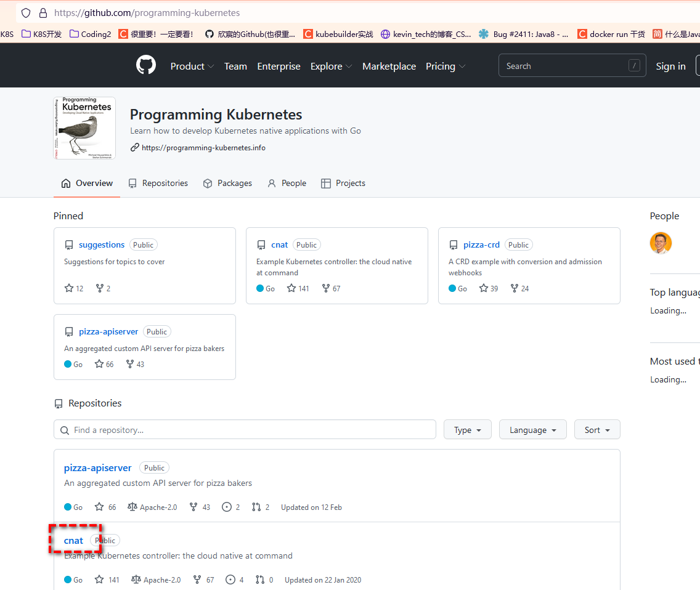Screen dimensions: 700x590
Task: Open the Language filter dropdown
Action: click(x=533, y=430)
